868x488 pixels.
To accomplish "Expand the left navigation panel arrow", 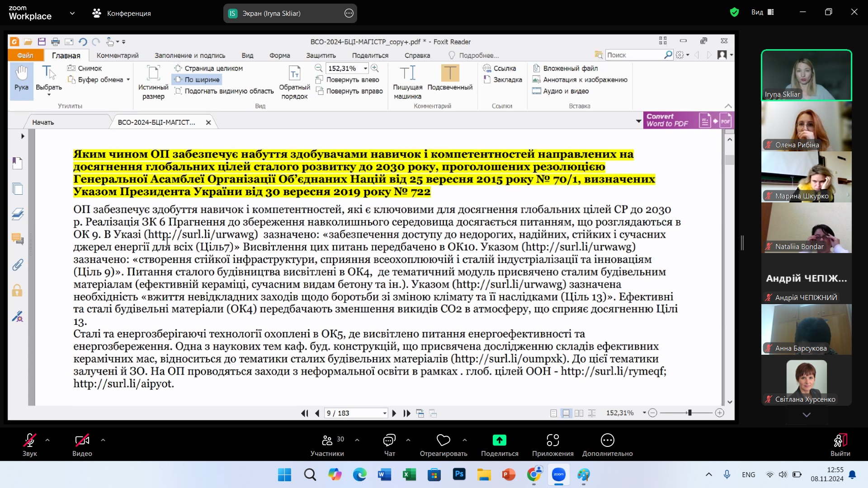I will point(23,136).
